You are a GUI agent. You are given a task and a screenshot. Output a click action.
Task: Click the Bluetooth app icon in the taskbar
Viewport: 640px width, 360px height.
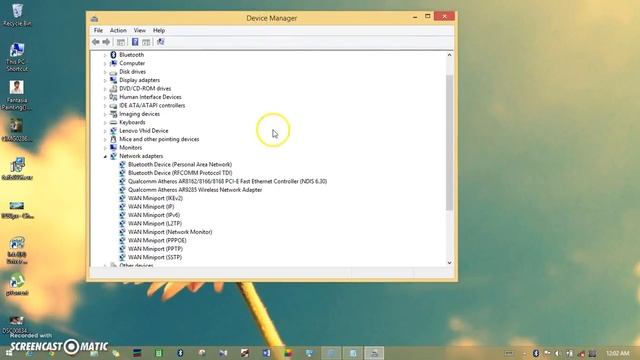click(x=180, y=353)
